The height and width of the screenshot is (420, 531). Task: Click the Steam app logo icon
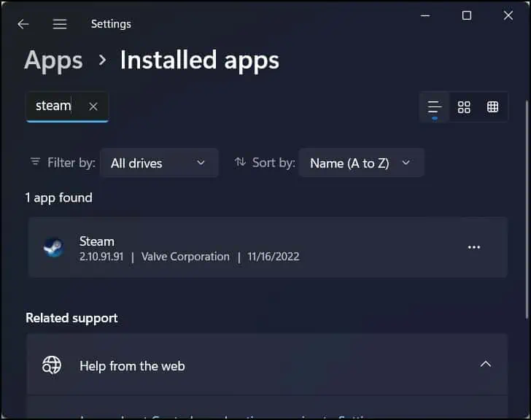tap(54, 248)
